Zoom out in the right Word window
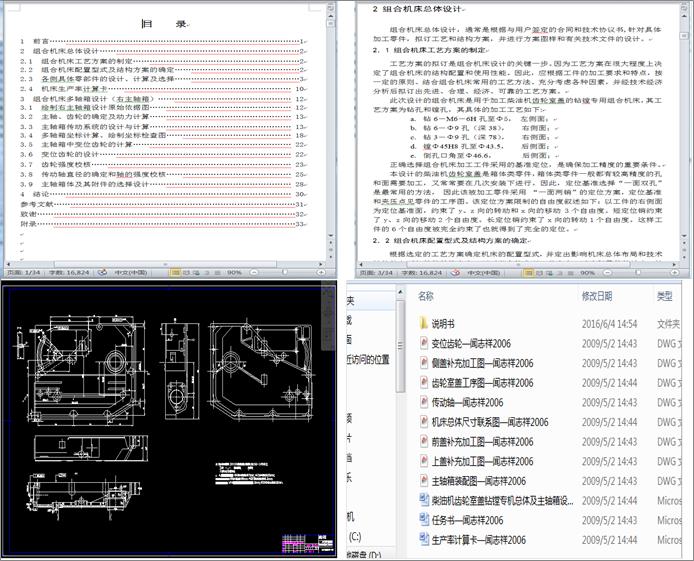This screenshot has height=561, width=694. (x=607, y=273)
